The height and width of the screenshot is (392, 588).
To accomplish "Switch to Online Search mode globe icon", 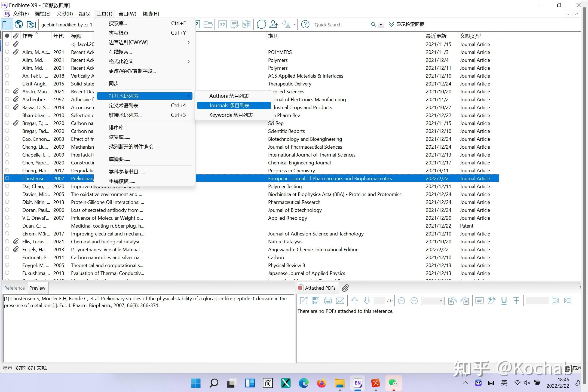I will 19,24.
